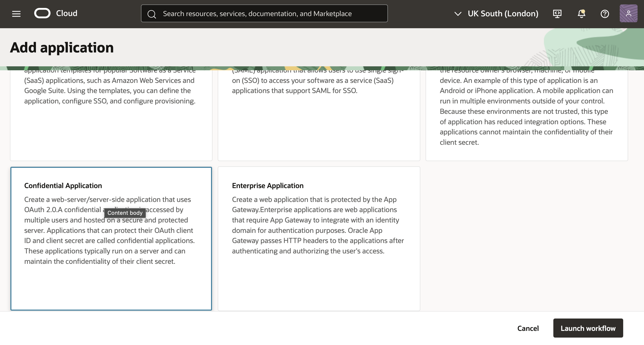Click the Cancel button
This screenshot has width=644, height=345.
(x=528, y=328)
